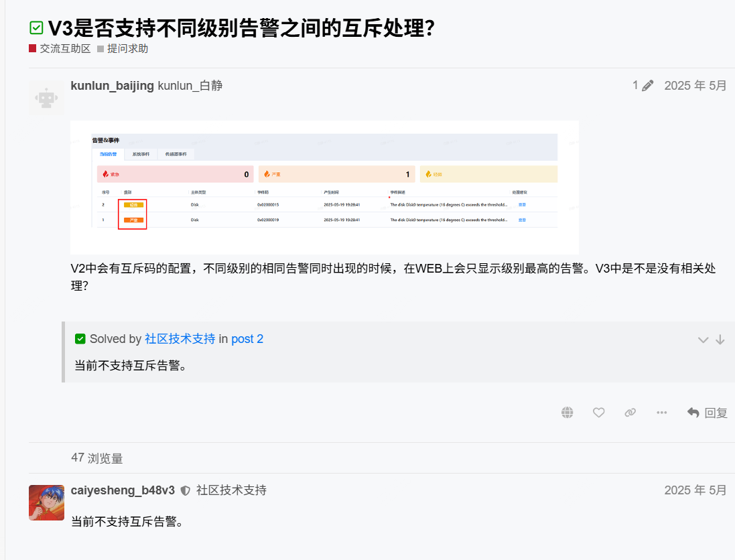735x560 pixels.
Task: Open the post 2 link
Action: tap(247, 339)
